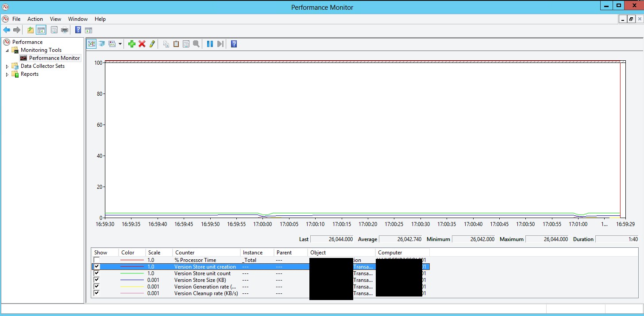Click the View Current Activity chart icon

[x=91, y=43]
